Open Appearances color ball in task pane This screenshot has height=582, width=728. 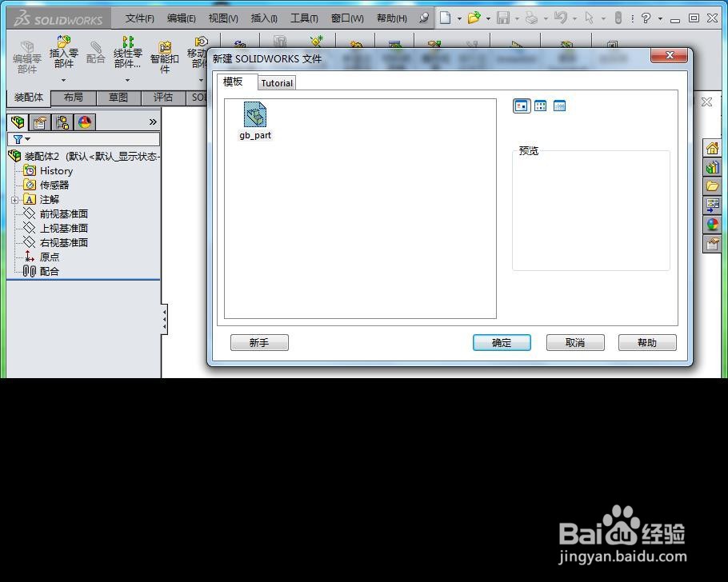(x=712, y=224)
